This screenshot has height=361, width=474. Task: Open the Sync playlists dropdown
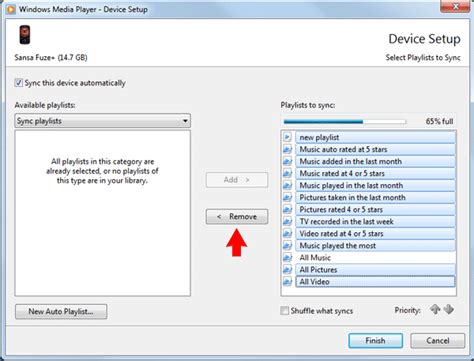pyautogui.click(x=103, y=121)
